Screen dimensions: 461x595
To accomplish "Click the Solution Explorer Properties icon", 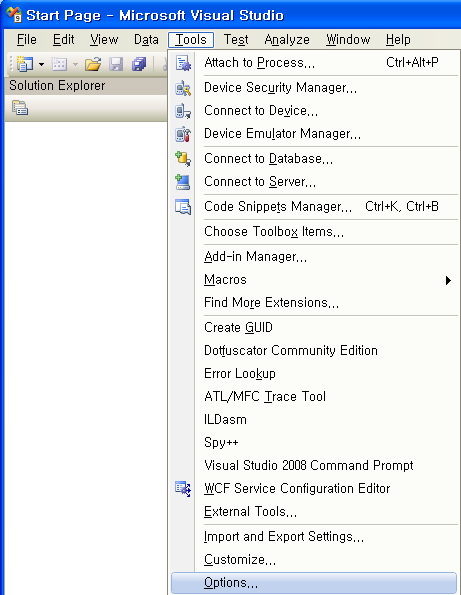I will (20, 108).
